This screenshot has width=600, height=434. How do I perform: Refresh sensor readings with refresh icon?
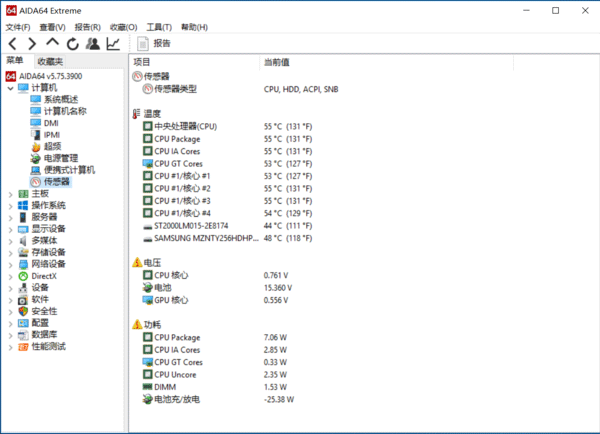[73, 44]
